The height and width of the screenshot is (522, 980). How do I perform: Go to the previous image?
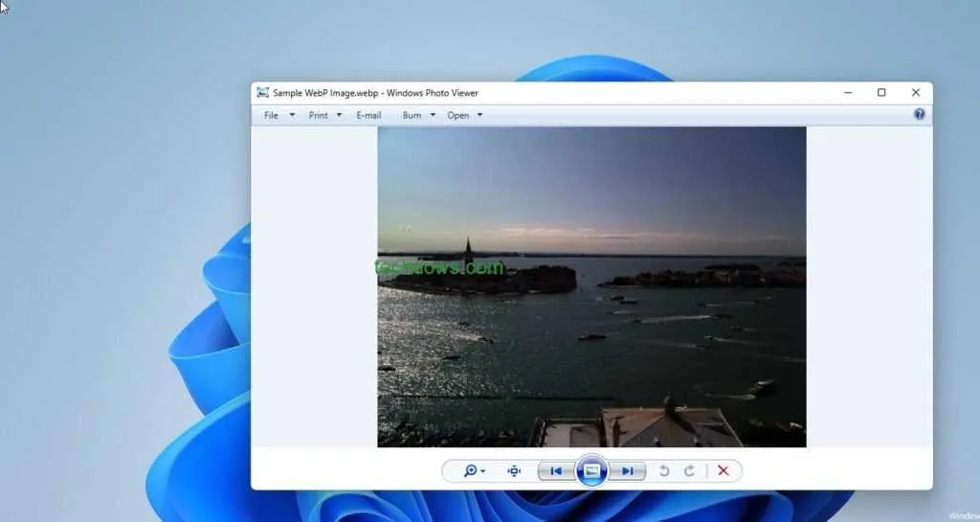tap(556, 470)
